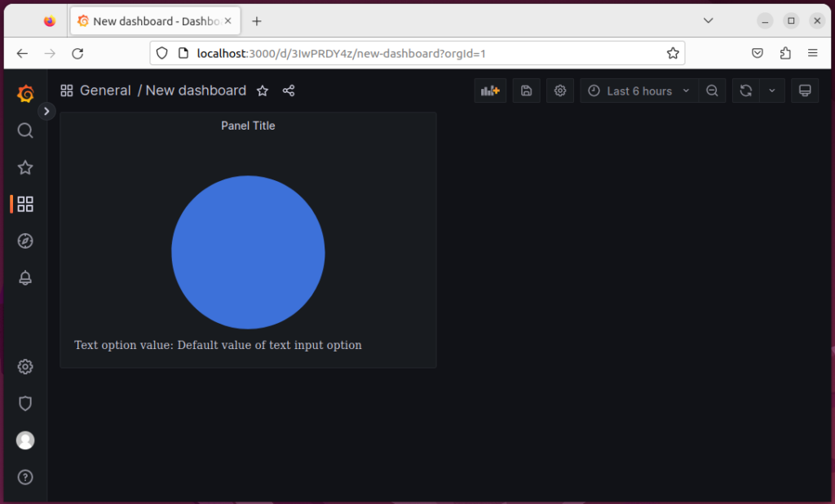Open dashboard settings gear in toolbar

coord(560,91)
